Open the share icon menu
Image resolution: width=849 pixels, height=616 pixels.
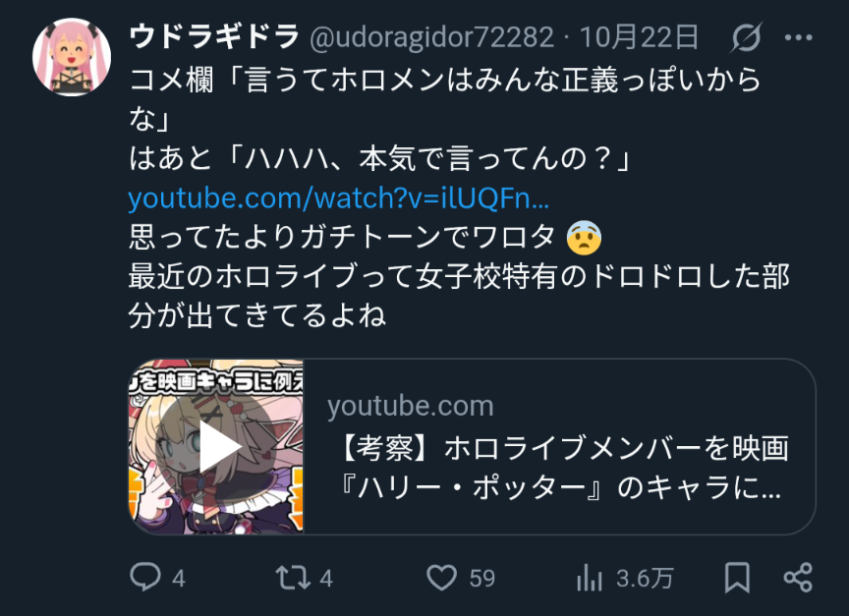point(798,578)
